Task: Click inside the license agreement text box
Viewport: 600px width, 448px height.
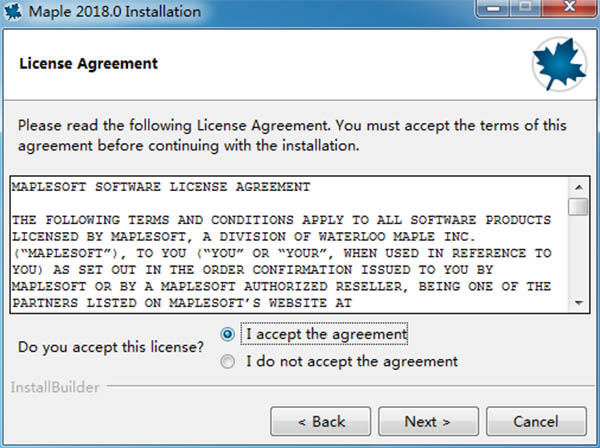Action: [290, 245]
